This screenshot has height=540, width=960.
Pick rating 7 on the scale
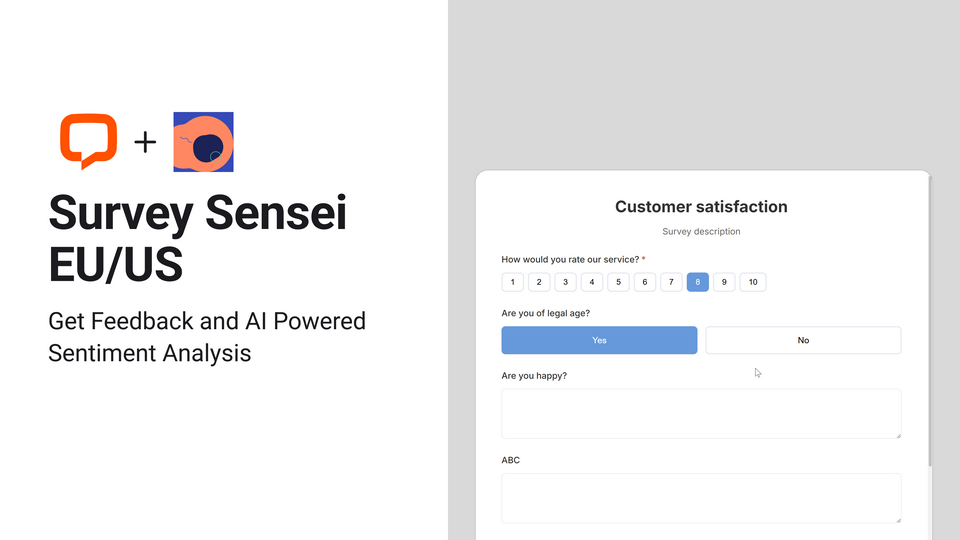coord(671,282)
